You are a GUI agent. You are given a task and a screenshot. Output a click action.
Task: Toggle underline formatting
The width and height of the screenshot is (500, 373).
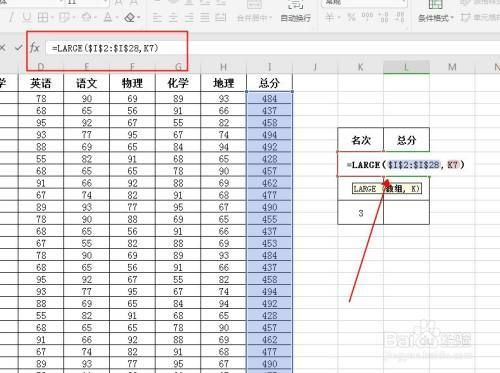pyautogui.click(x=27, y=17)
